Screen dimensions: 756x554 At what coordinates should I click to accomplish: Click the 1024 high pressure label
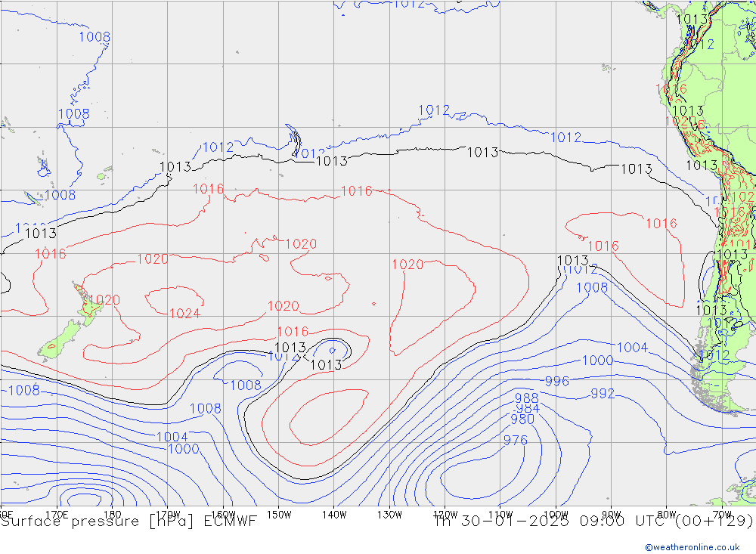pyautogui.click(x=184, y=314)
